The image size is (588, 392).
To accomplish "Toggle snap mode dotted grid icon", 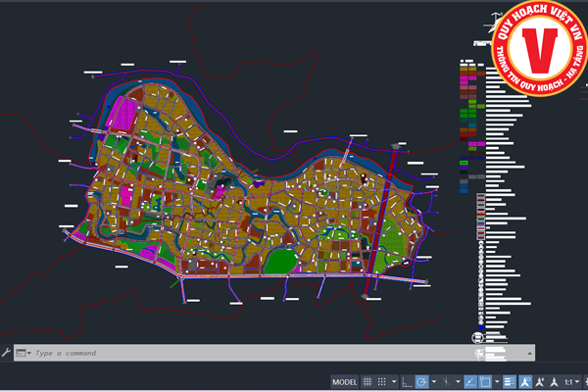I will pyautogui.click(x=382, y=382).
